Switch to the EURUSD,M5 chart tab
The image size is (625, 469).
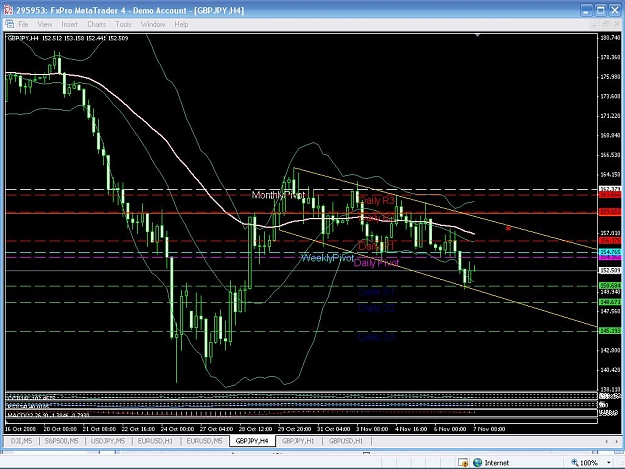pos(204,441)
